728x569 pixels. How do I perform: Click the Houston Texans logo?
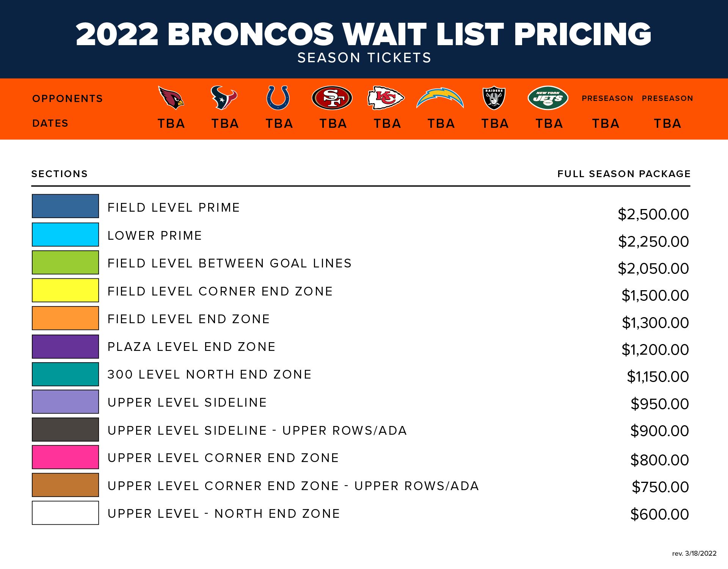(224, 97)
